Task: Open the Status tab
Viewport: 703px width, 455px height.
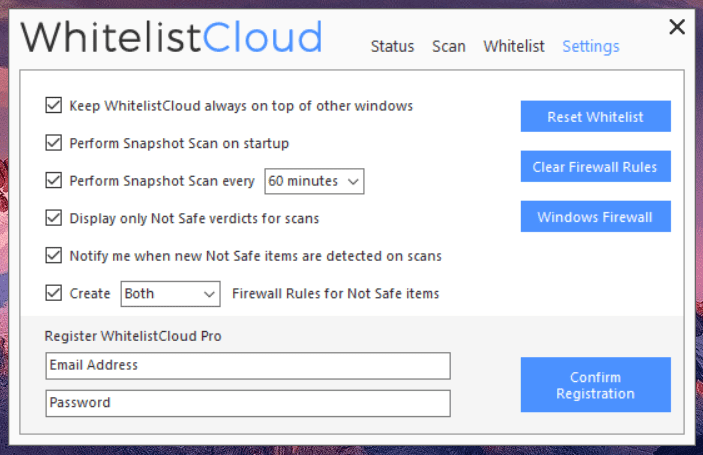Action: [392, 46]
